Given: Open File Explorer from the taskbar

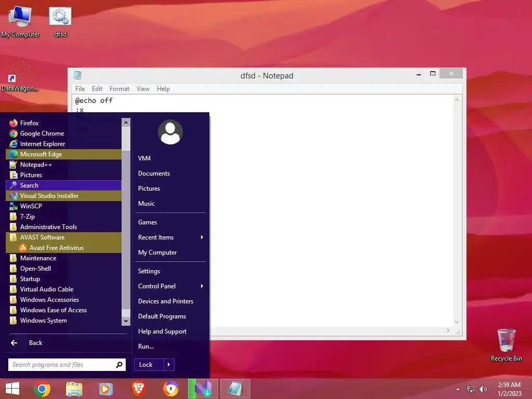Looking at the screenshot, I should click(74, 389).
